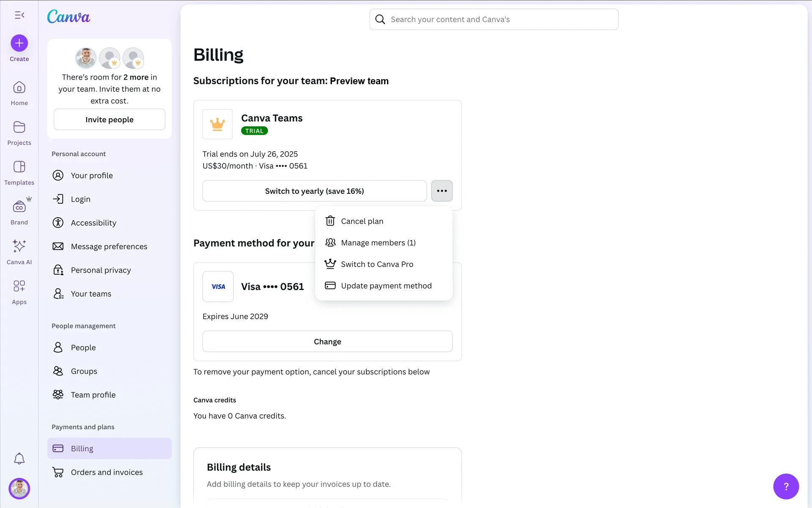
Task: Click 'Trial ends on July 26, 2025' text
Action: pos(250,154)
